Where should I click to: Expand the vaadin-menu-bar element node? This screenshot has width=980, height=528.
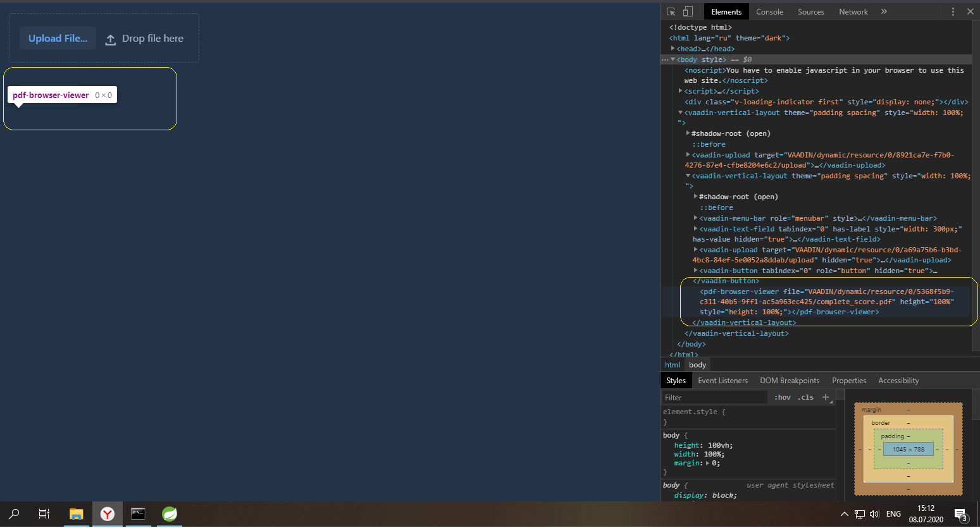pyautogui.click(x=696, y=218)
